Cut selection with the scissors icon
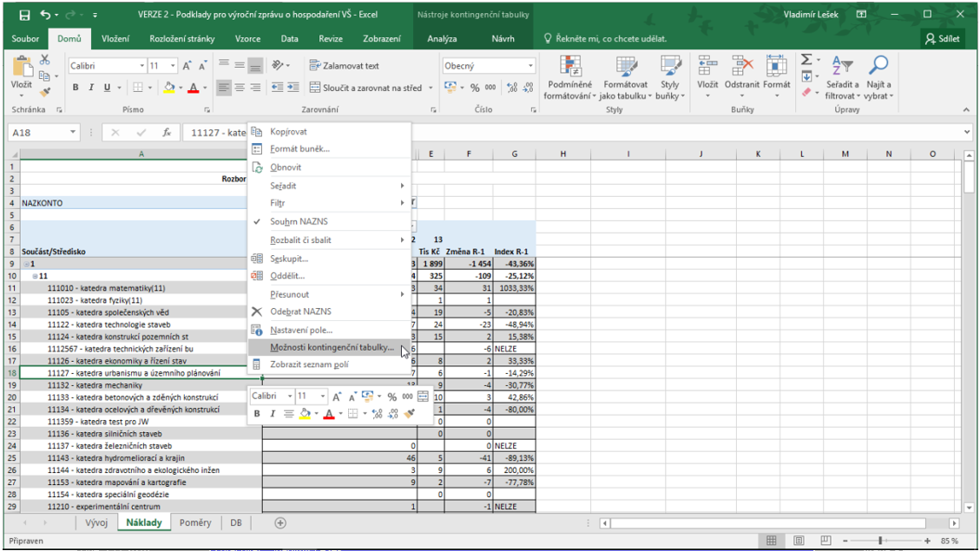980x551 pixels. (44, 59)
